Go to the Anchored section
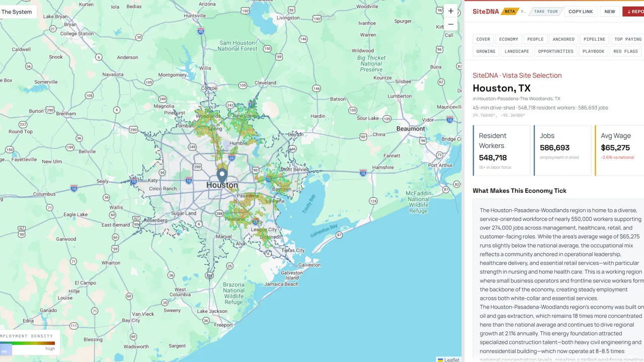This screenshot has height=362, width=644. (563, 39)
